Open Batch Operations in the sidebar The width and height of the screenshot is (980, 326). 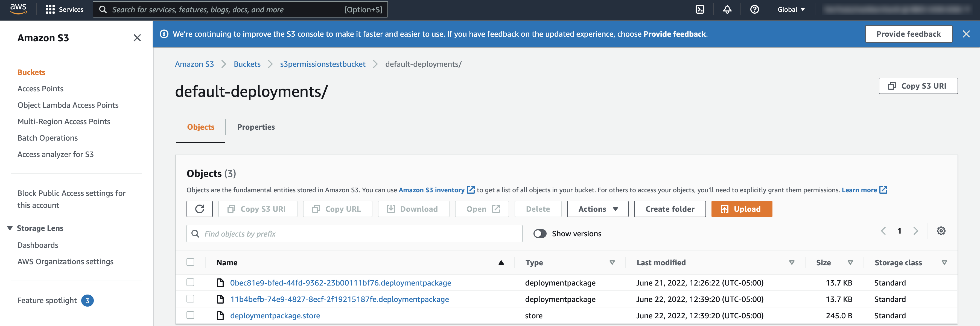coord(48,138)
